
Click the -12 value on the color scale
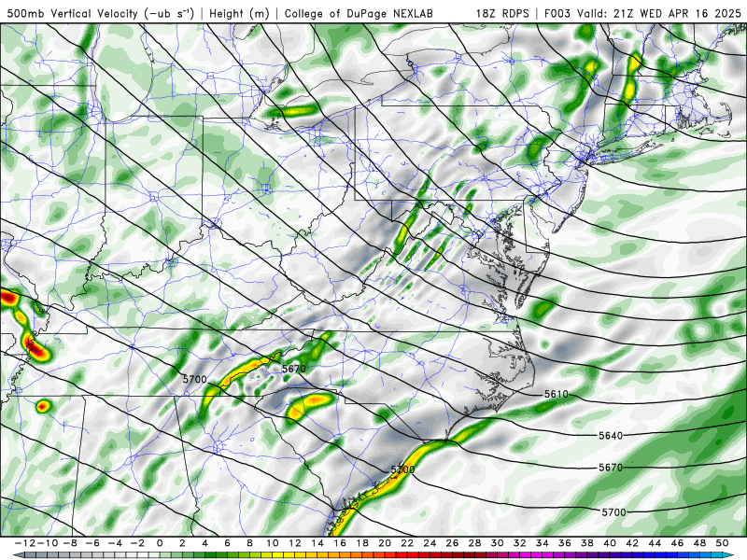24,543
